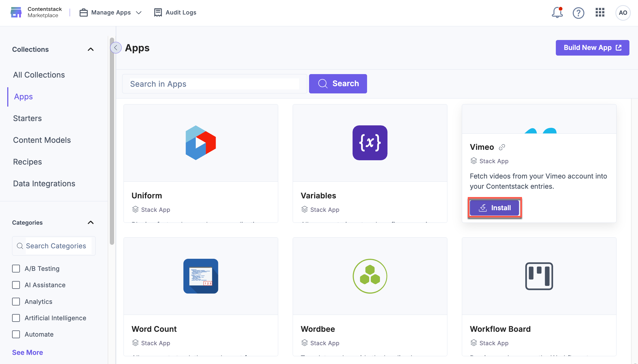The image size is (638, 364).
Task: Click the Search in Apps field
Action: click(x=214, y=84)
